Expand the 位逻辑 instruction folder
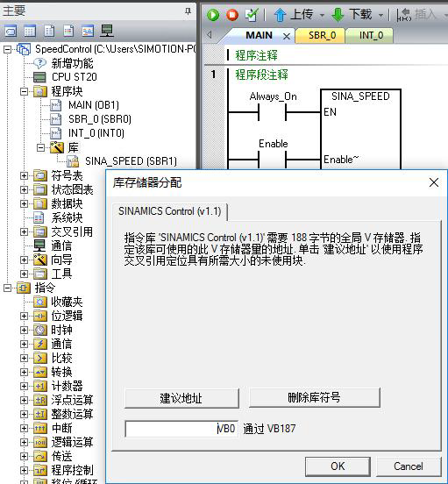 [x=24, y=316]
